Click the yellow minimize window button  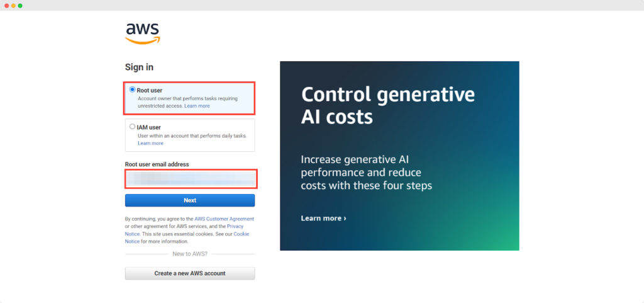[13, 5]
